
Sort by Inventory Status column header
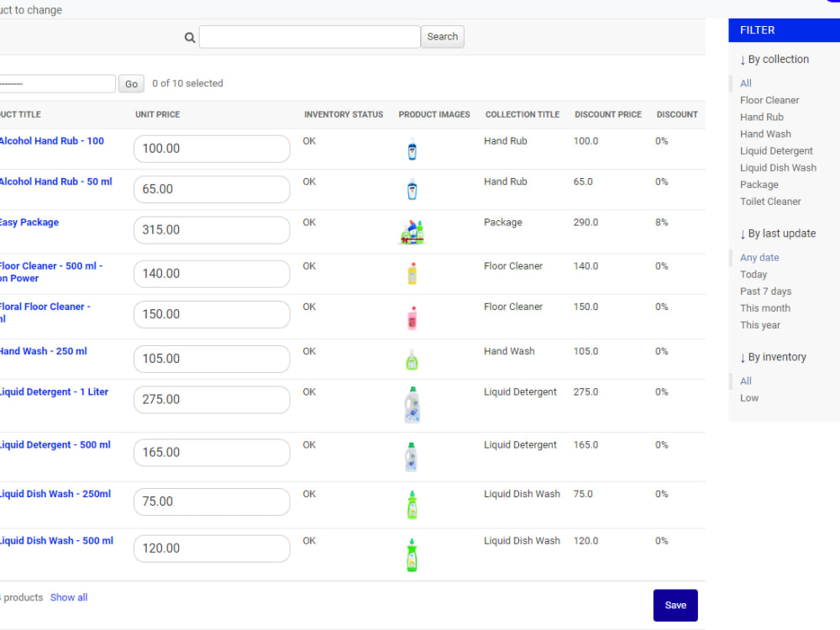pyautogui.click(x=344, y=114)
